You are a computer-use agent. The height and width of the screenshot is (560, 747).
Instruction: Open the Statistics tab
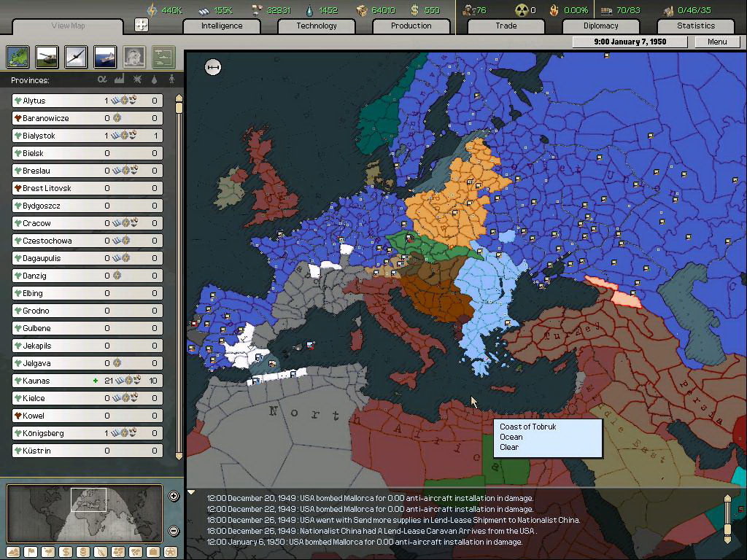[696, 26]
